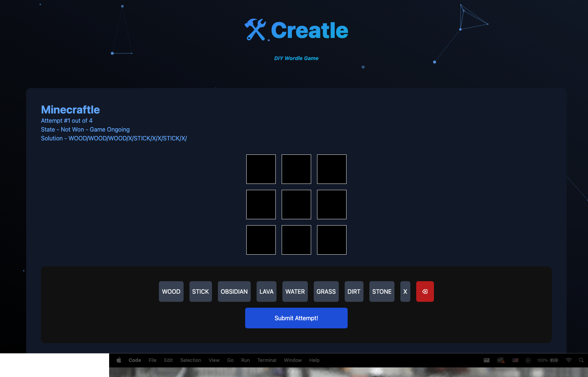Open the Code app menu
The image size is (588, 377).
(135, 360)
